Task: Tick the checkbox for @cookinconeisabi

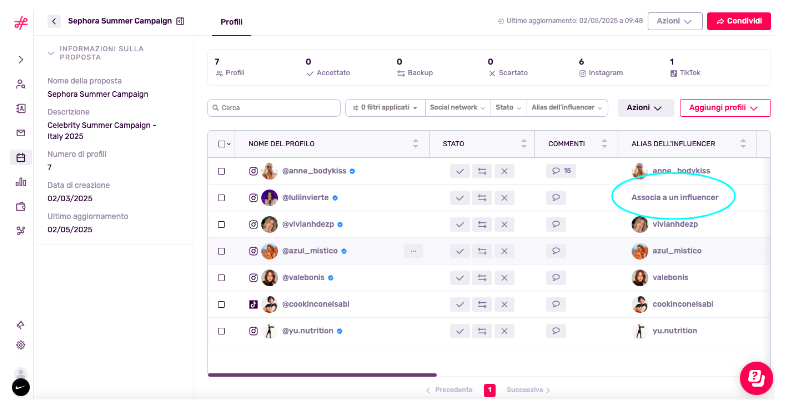Action: click(222, 305)
